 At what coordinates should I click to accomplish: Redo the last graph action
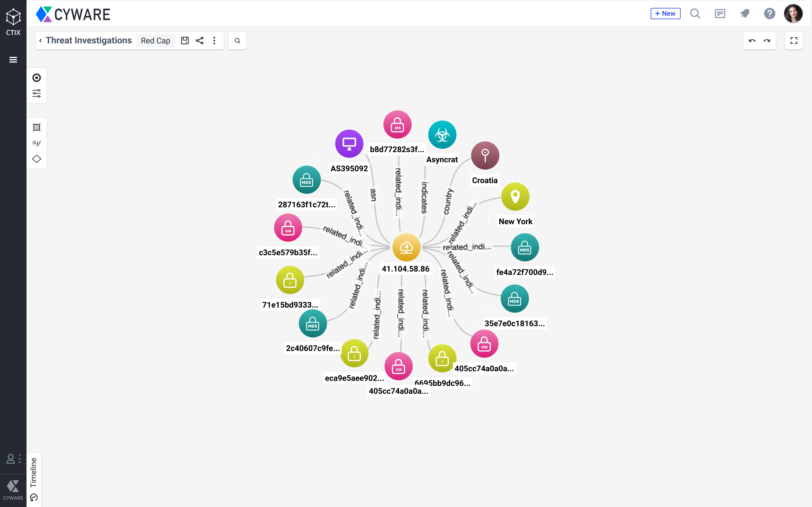(767, 41)
